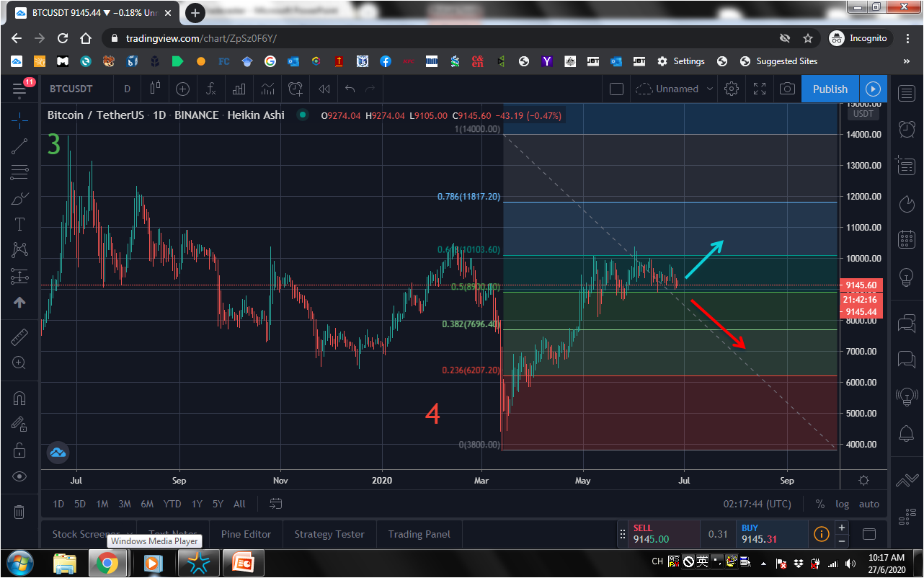This screenshot has width=924, height=578.
Task: Click the BTCUSDT symbol search field
Action: pyautogui.click(x=71, y=89)
